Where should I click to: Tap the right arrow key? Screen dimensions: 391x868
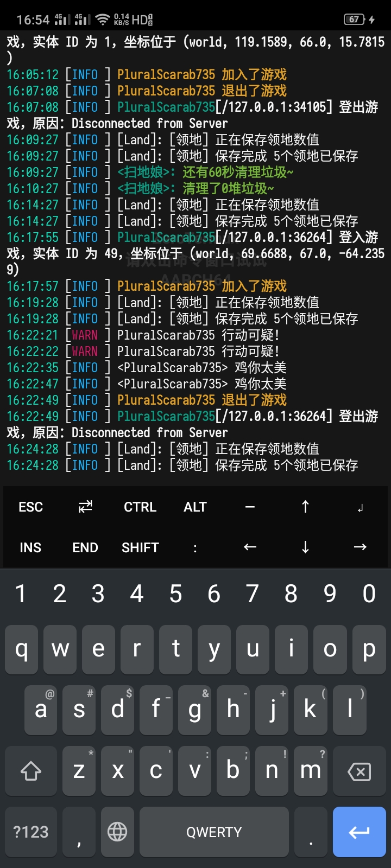coord(360,547)
